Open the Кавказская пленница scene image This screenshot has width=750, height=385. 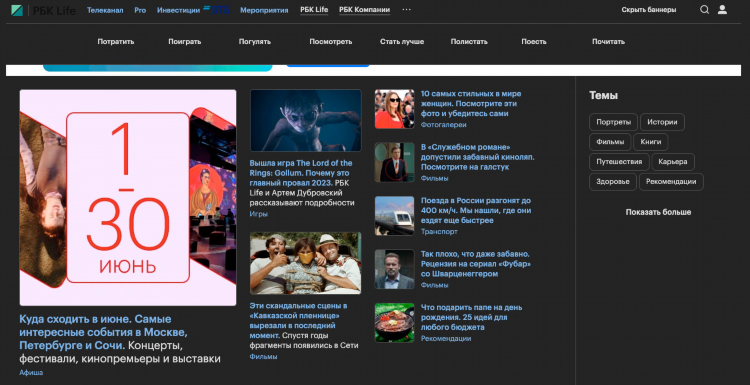point(306,263)
